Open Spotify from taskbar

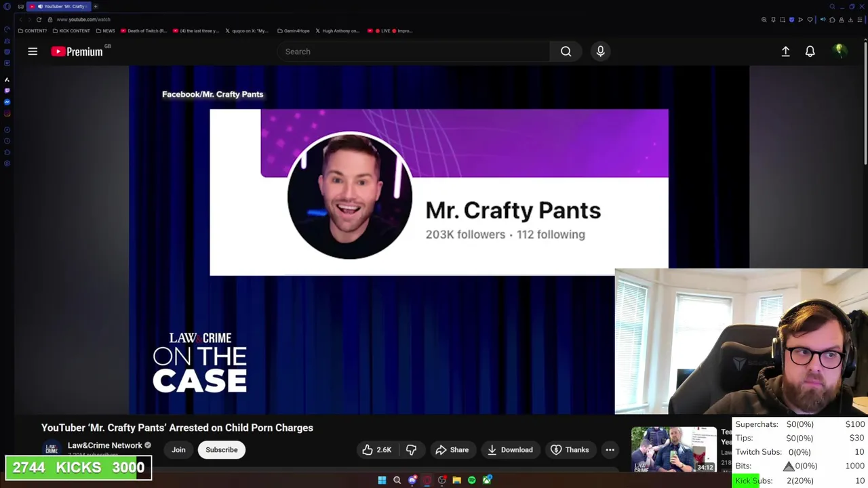tap(472, 480)
